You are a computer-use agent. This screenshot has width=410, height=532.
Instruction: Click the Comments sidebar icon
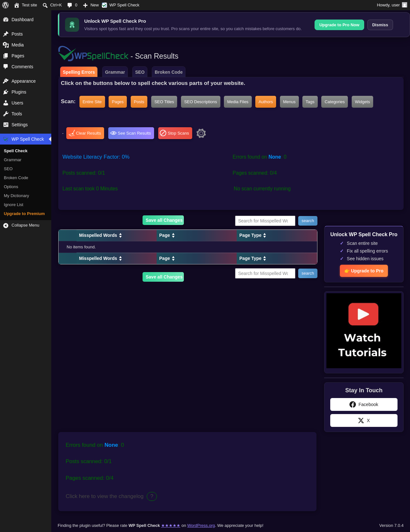(x=6, y=67)
